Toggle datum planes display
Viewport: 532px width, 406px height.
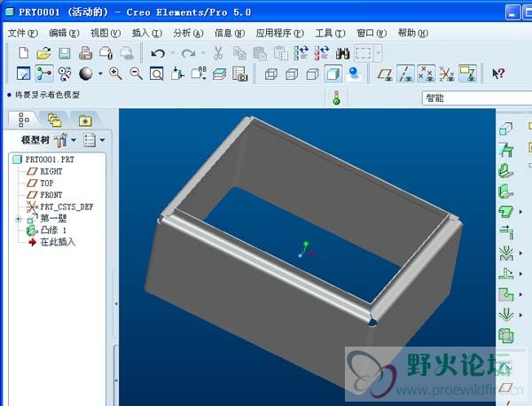tap(385, 74)
